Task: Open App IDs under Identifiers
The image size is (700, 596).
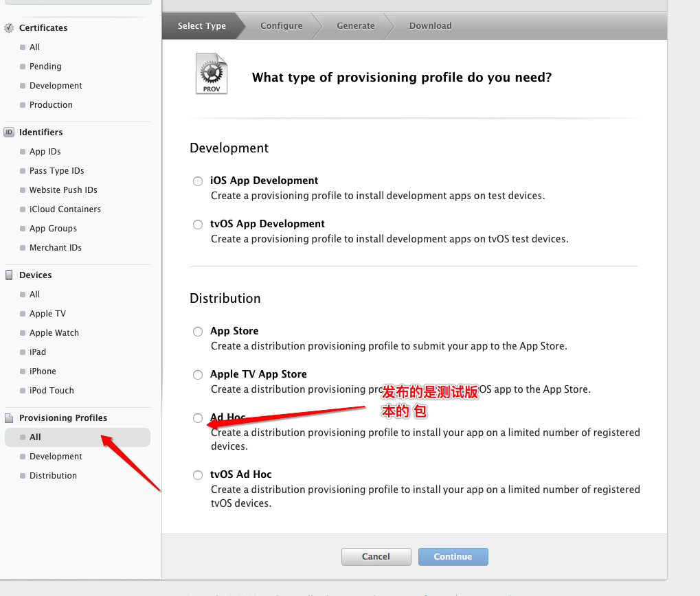Action: pos(45,152)
